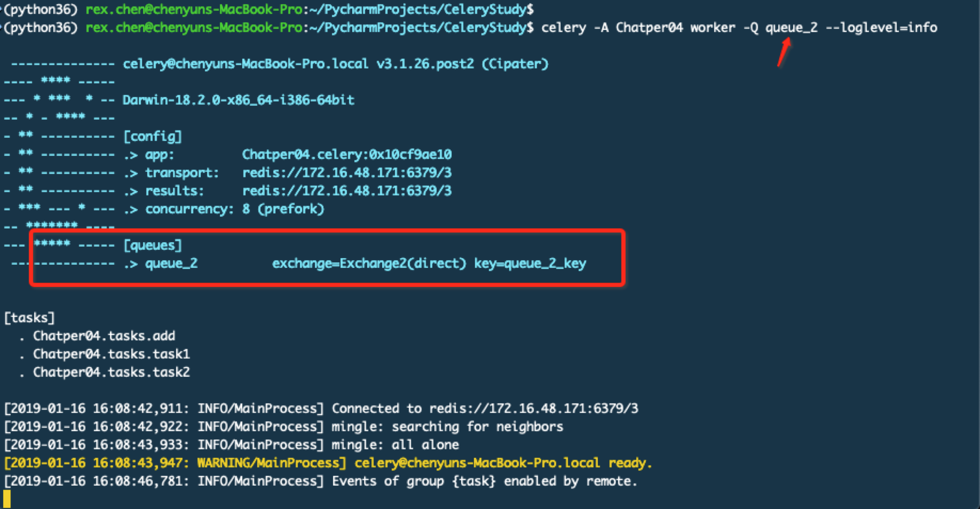Click task entry 'Chatper04.tasks.task2'

click(112, 372)
